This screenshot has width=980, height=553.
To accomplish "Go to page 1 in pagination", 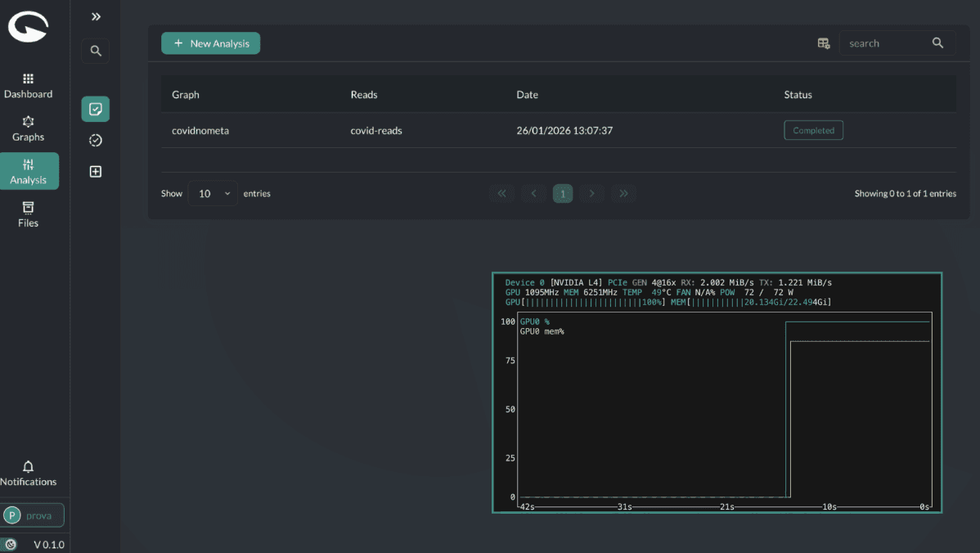I will (x=562, y=193).
